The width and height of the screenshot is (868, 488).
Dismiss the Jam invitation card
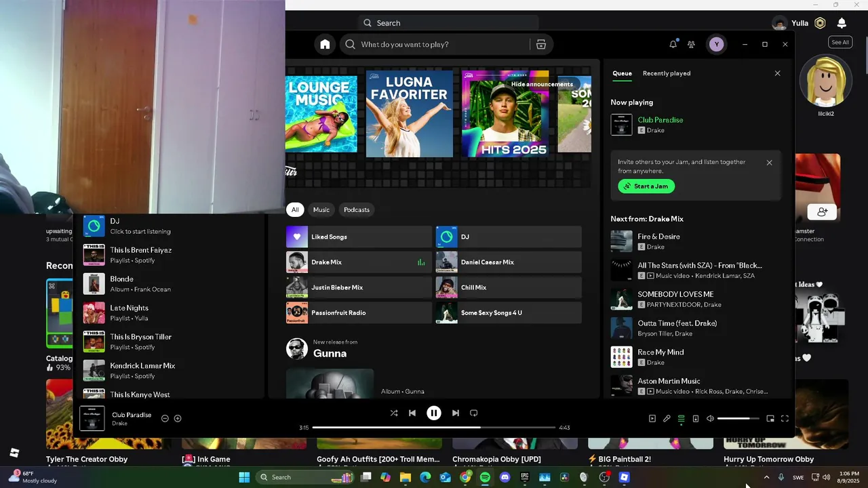click(769, 163)
